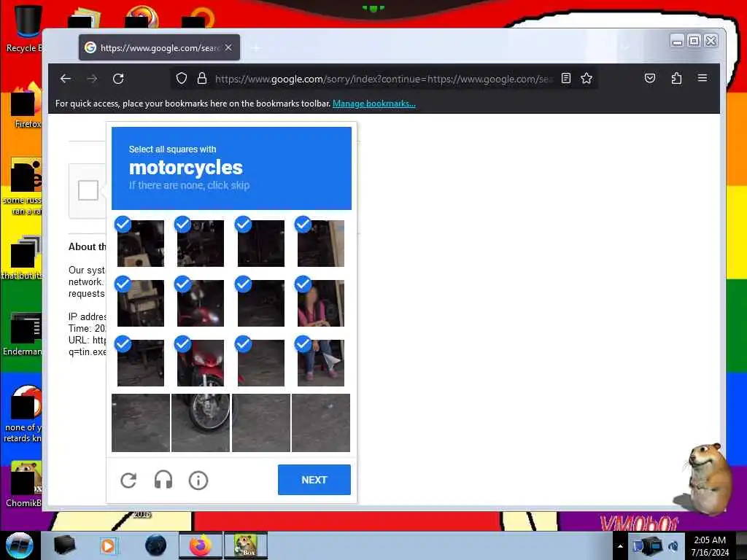747x560 pixels.
Task: Click the hamster Box taskbar icon
Action: click(x=245, y=545)
